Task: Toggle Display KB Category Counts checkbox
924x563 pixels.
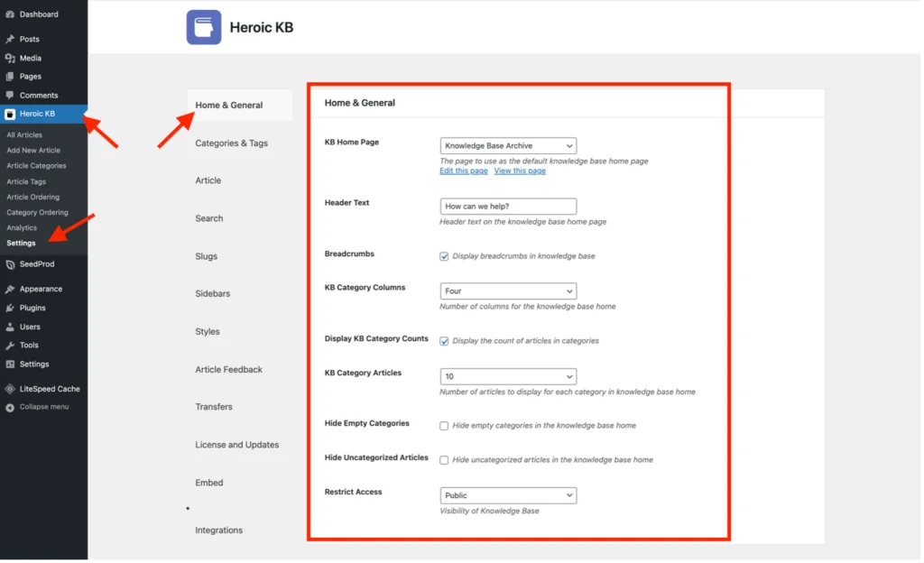Action: point(444,342)
